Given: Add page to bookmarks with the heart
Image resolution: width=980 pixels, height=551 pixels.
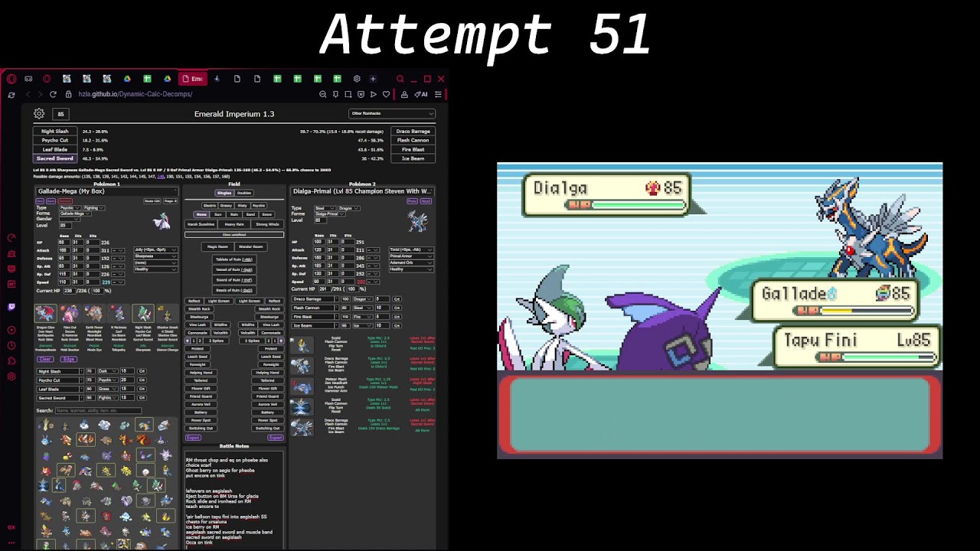Looking at the screenshot, I should click(x=386, y=94).
